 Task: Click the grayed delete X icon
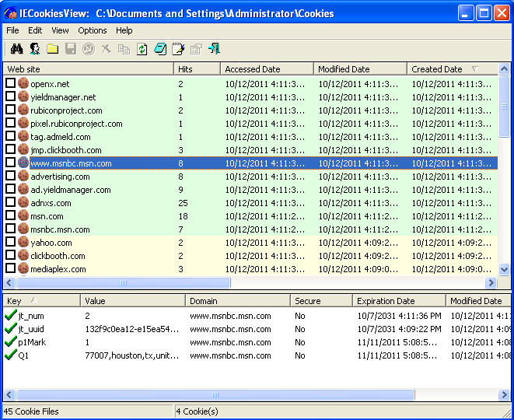[x=107, y=49]
